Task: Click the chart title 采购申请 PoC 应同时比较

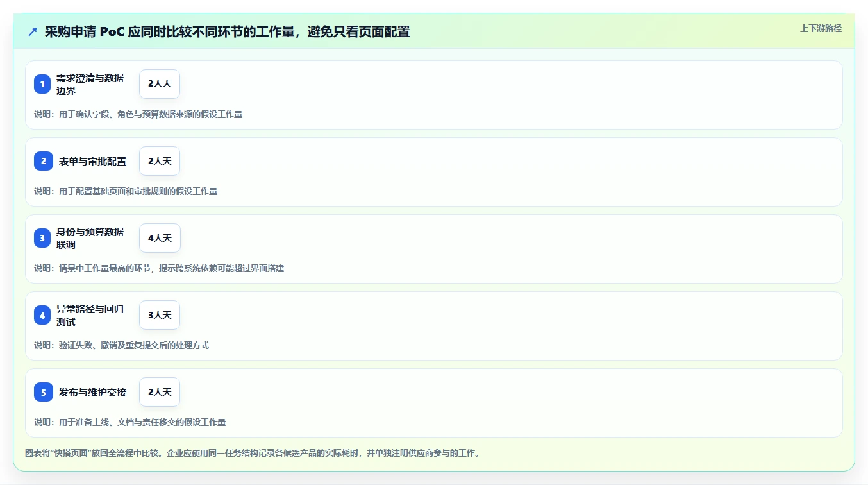Action: [x=228, y=31]
